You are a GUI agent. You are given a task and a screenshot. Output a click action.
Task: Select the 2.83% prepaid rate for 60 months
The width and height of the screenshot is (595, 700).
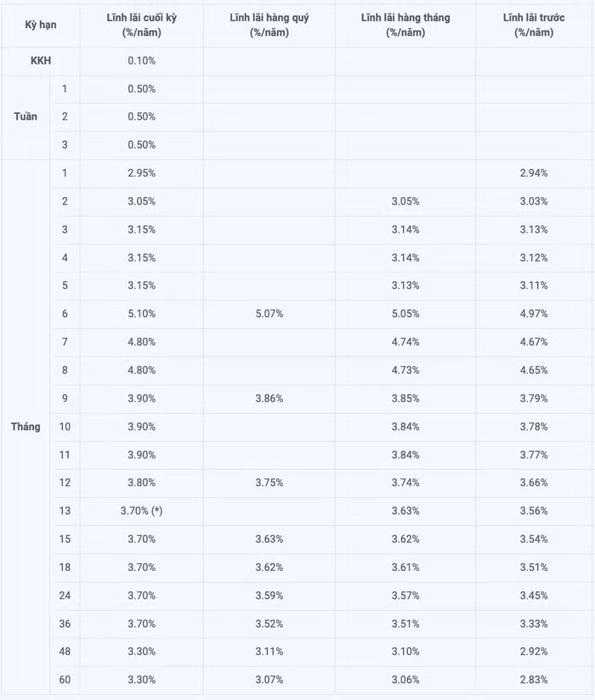click(534, 680)
